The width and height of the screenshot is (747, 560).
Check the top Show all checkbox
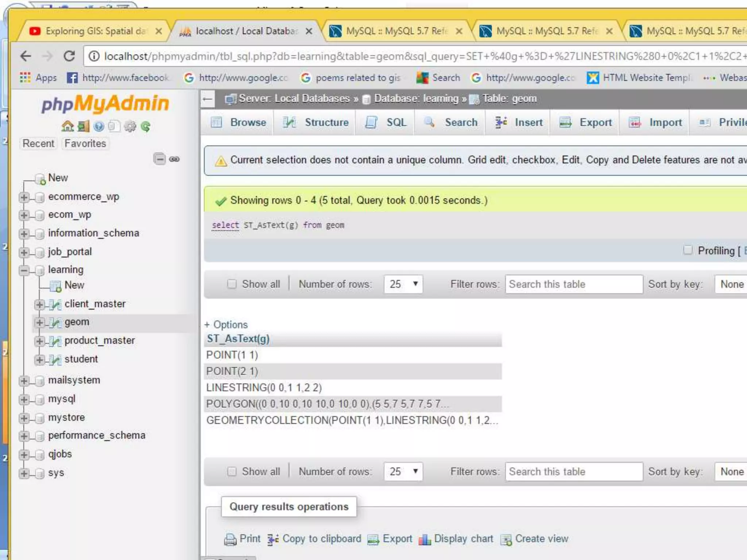pos(232,284)
